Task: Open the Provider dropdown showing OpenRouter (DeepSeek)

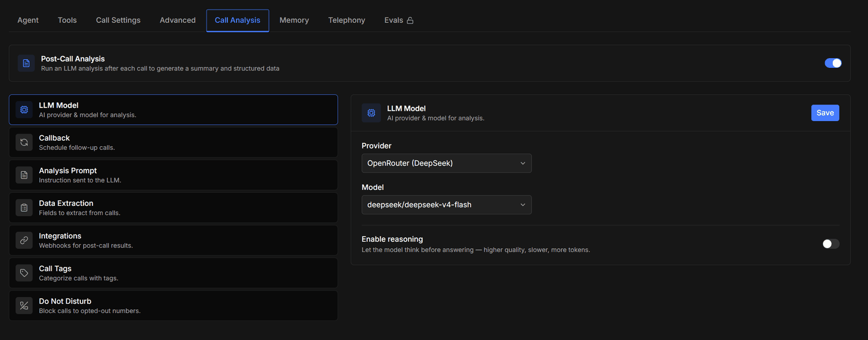Action: point(446,163)
